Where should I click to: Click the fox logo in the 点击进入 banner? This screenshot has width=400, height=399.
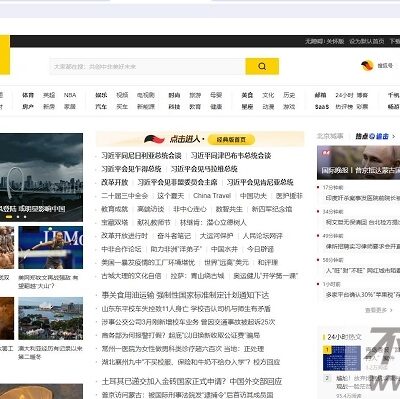coord(154,139)
